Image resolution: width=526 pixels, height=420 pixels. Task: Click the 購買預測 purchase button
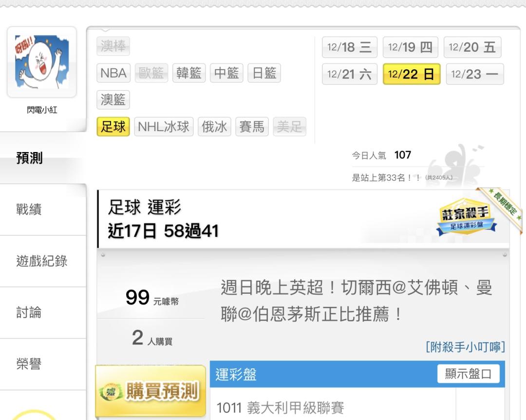pos(150,391)
